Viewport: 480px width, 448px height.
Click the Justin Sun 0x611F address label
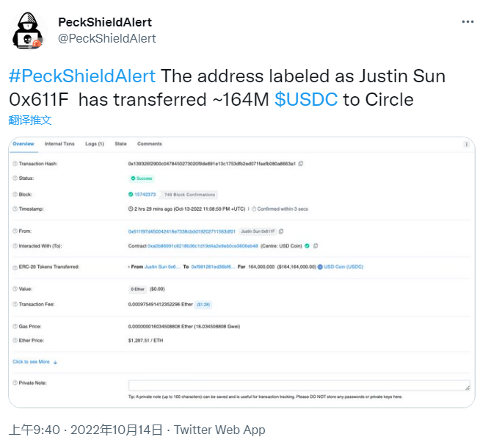pyautogui.click(x=258, y=231)
